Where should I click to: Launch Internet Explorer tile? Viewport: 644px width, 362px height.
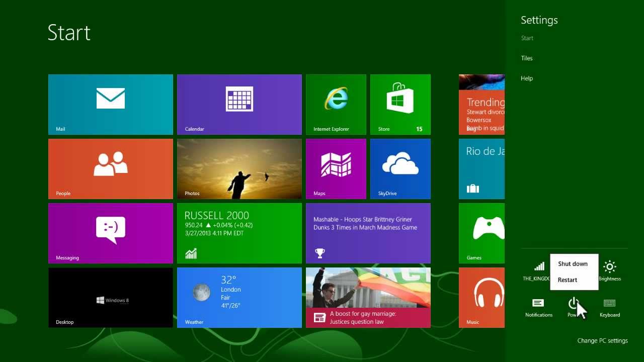336,105
